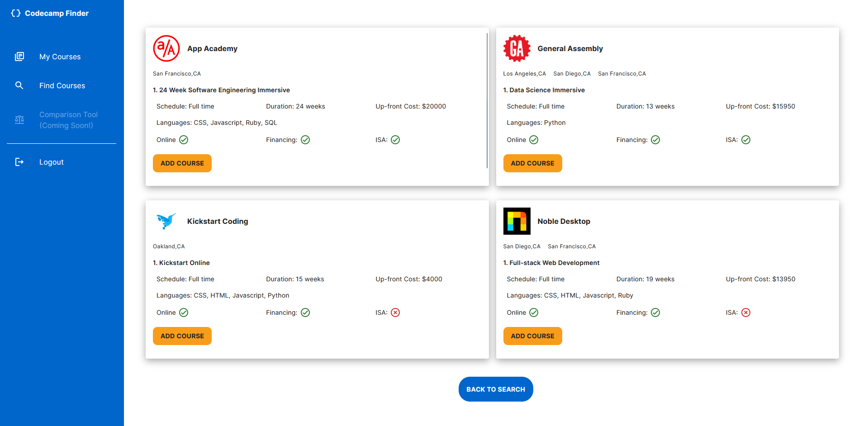Click App Academy Online check icon

coord(184,140)
